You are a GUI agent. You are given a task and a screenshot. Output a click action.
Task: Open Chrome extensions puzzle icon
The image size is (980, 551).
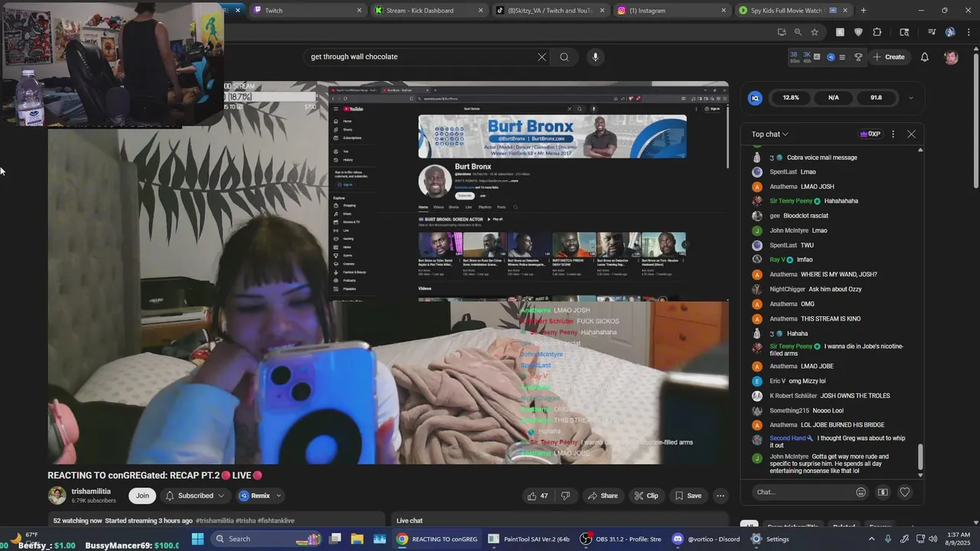click(877, 32)
